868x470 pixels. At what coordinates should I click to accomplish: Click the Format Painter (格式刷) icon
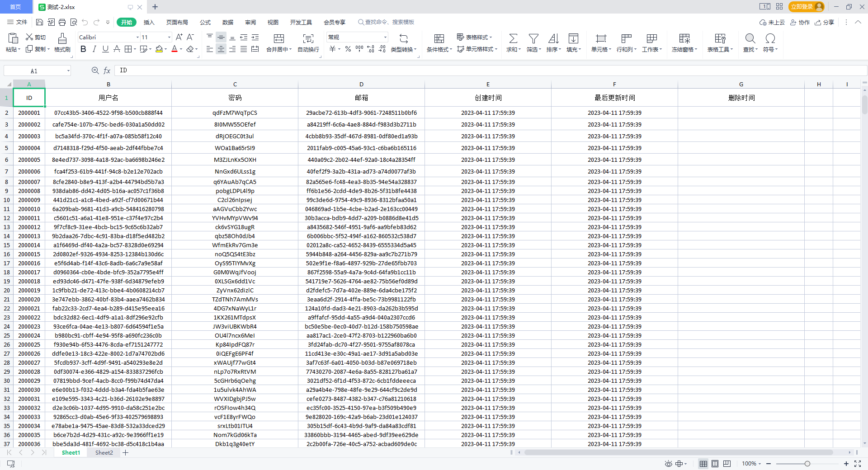62,38
